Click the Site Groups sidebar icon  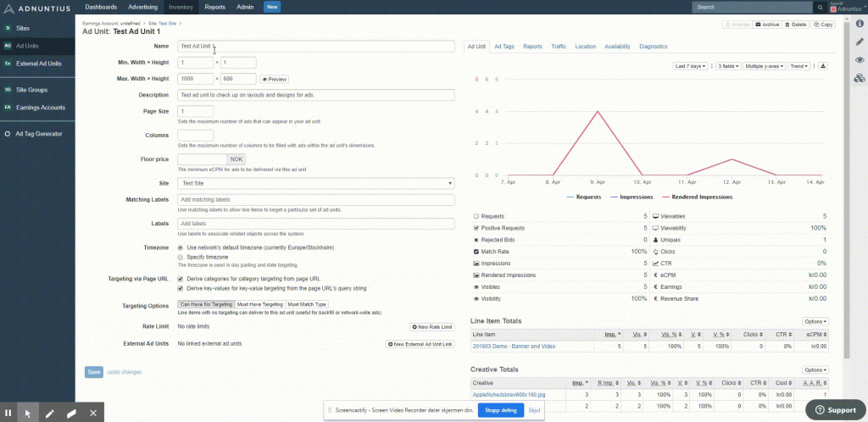8,90
